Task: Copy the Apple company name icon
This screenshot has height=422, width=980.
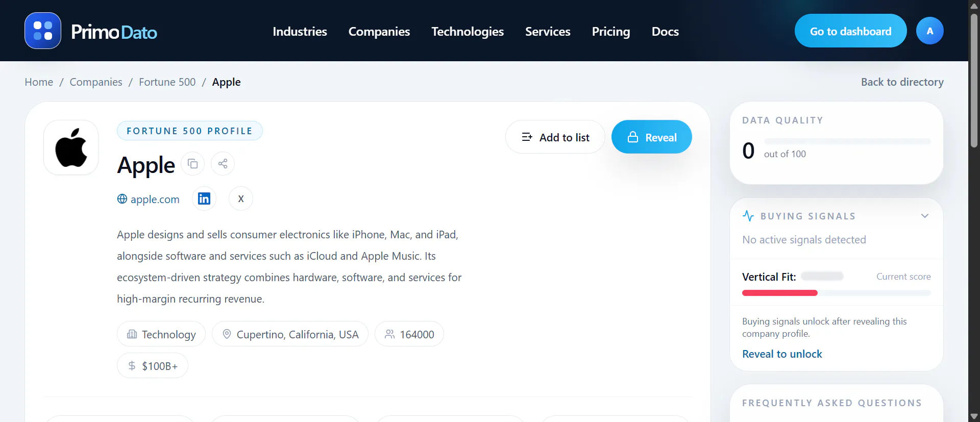Action: pyautogui.click(x=192, y=164)
